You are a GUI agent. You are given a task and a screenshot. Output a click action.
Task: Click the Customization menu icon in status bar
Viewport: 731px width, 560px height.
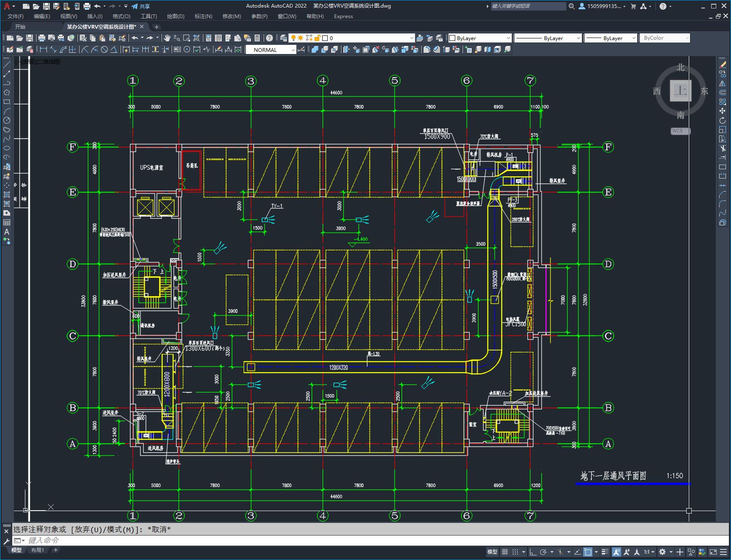coord(723,552)
